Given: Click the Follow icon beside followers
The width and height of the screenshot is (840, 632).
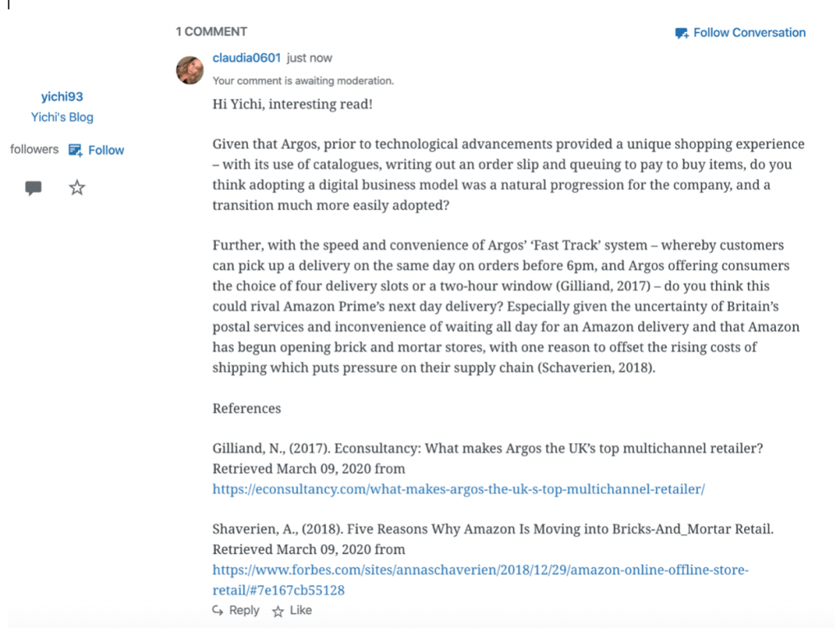Looking at the screenshot, I should [76, 150].
